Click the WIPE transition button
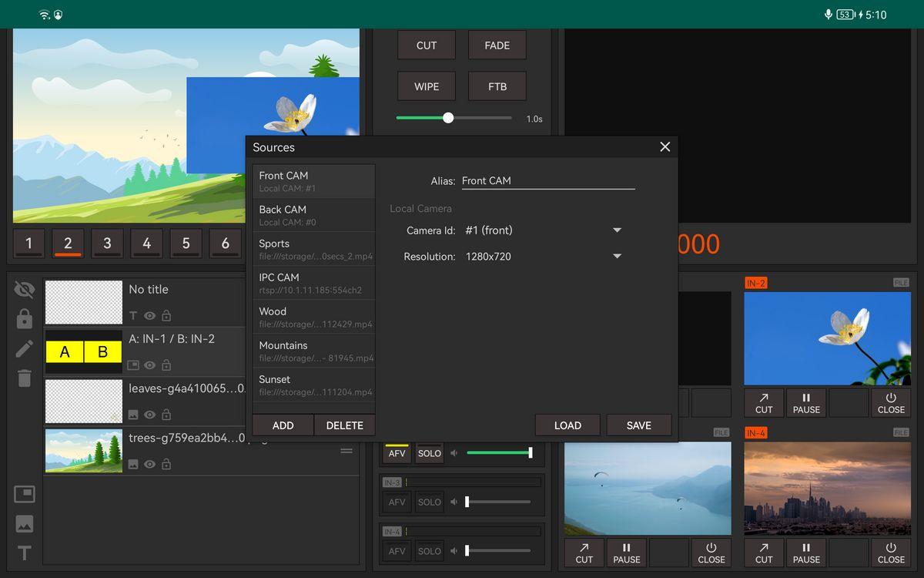The image size is (924, 578). 427,86
